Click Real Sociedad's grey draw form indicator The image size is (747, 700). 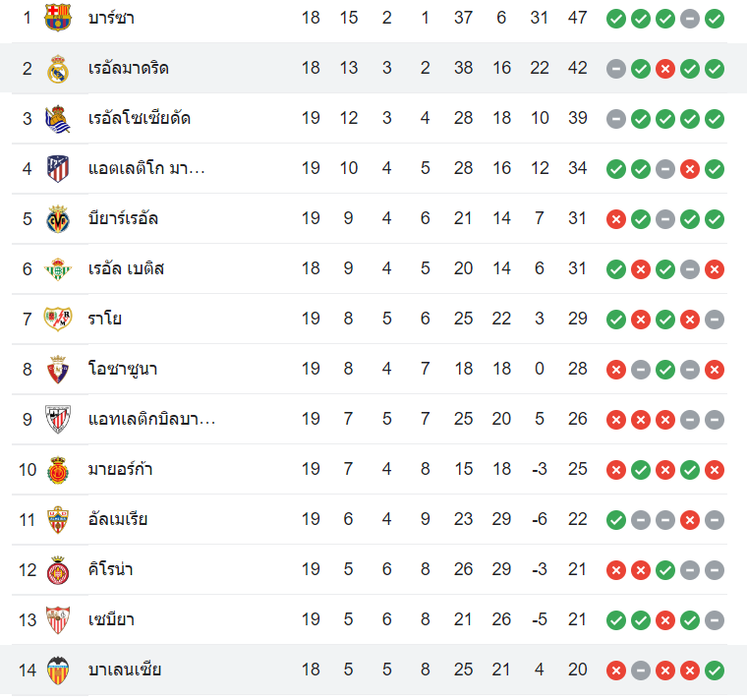point(616,118)
